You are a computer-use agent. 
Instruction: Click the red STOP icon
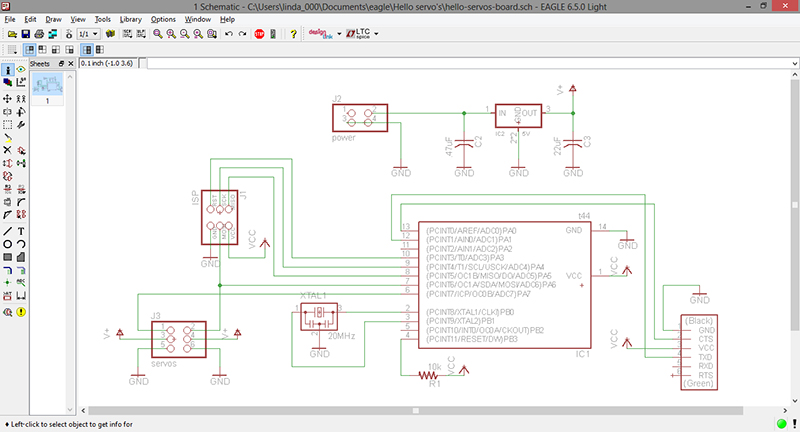[x=259, y=34]
